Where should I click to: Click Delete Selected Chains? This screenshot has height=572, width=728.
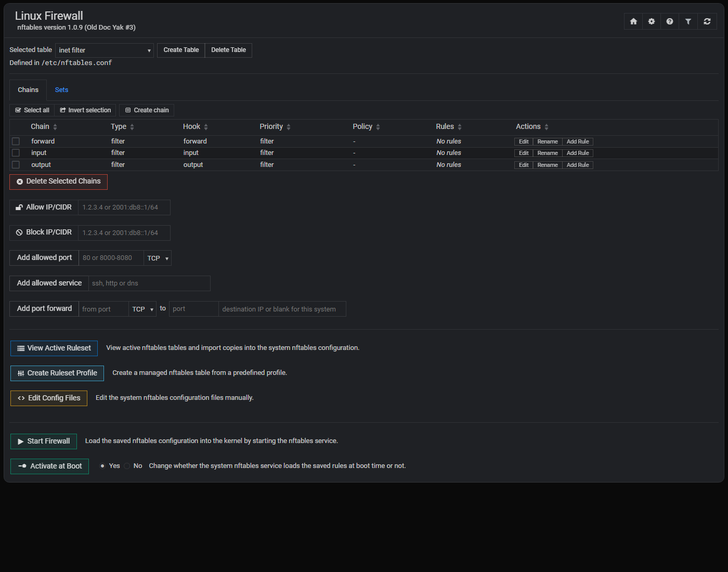click(x=59, y=181)
